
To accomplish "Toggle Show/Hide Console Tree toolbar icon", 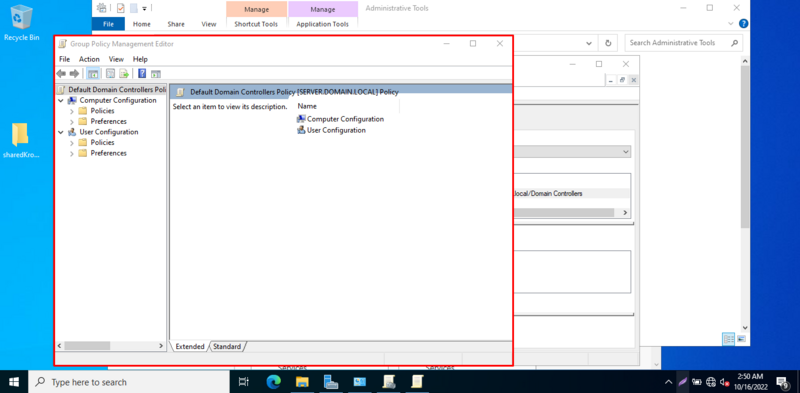I will (93, 73).
